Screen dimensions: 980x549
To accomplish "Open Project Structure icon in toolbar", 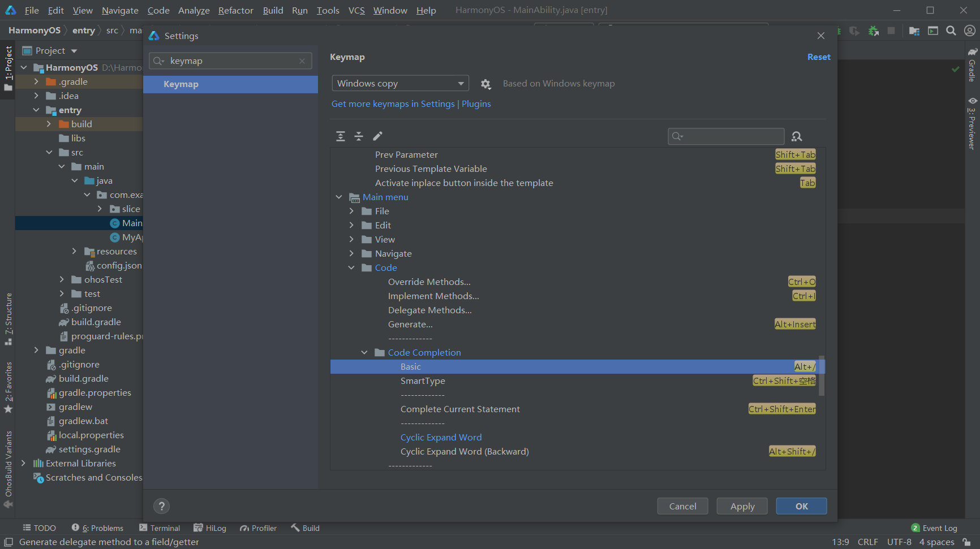I will point(914,31).
